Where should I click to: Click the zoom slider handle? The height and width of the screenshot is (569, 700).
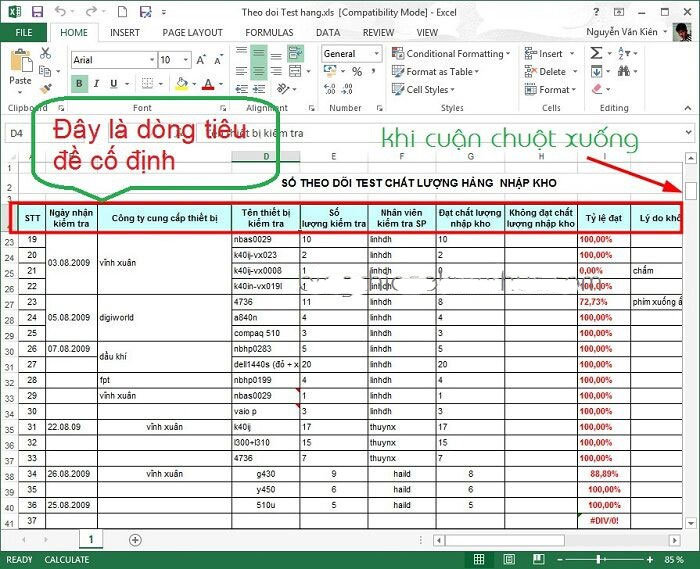point(598,559)
